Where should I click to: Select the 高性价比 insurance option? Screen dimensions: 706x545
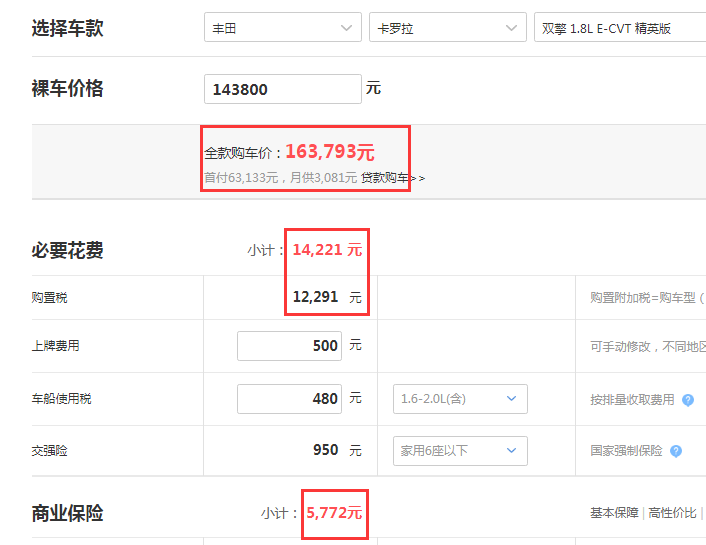[x=672, y=513]
